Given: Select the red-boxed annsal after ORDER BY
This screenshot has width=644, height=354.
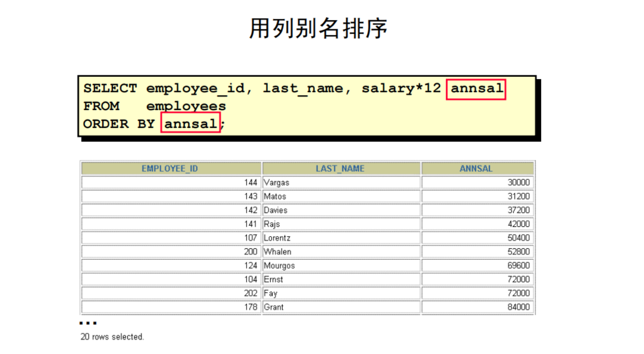Looking at the screenshot, I should coord(191,124).
